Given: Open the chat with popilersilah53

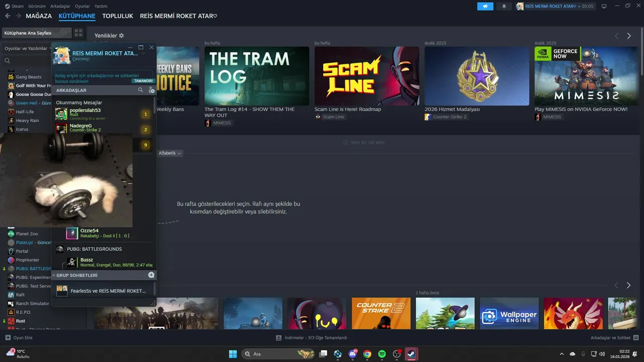Looking at the screenshot, I should click(x=103, y=114).
